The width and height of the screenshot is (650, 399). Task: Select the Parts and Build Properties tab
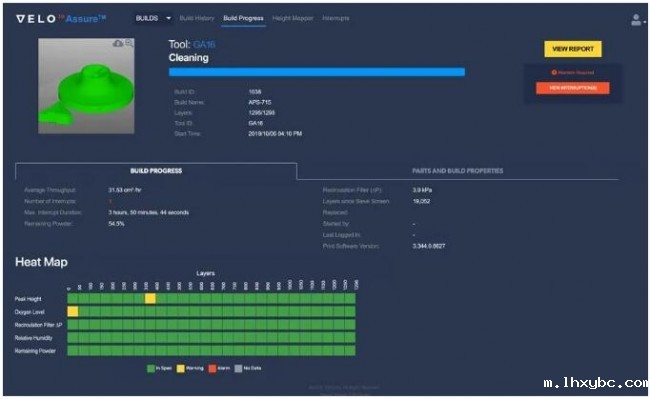[x=458, y=171]
